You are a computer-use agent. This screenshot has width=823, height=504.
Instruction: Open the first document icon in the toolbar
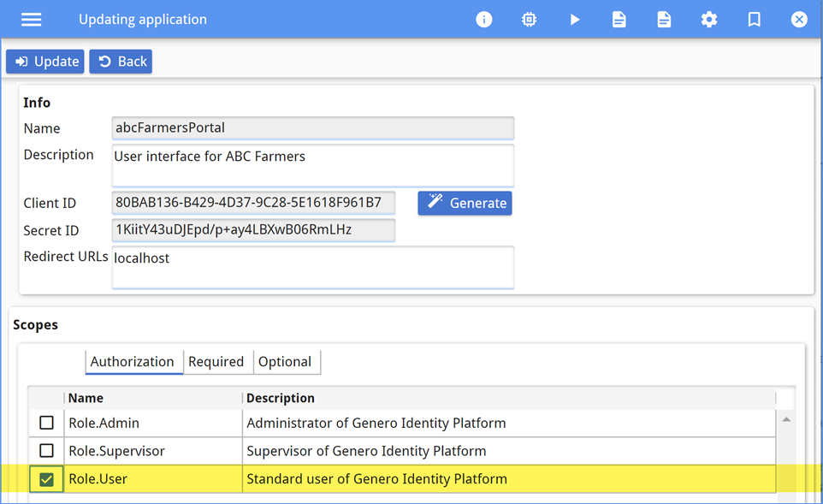[619, 19]
